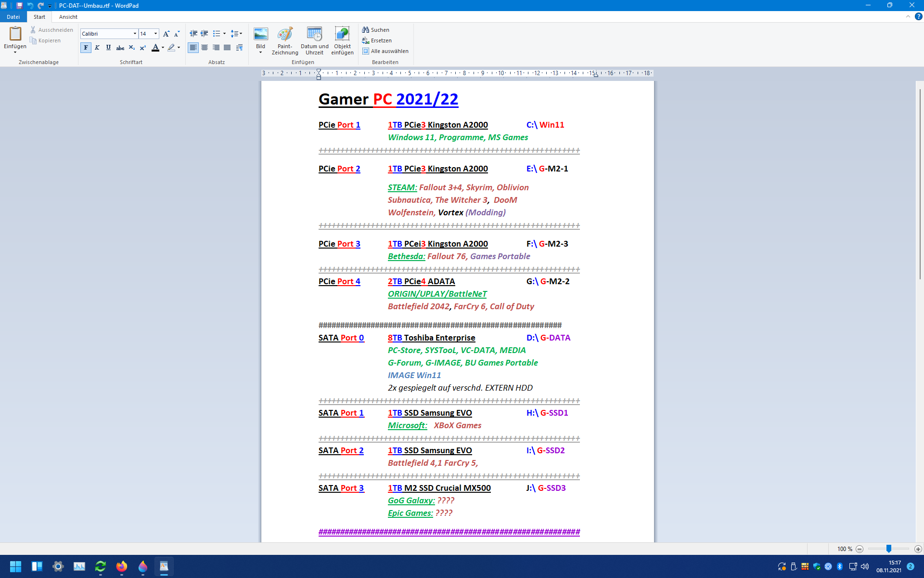Click the zoom slider handle
Screen dimensions: 924x578
[889, 549]
